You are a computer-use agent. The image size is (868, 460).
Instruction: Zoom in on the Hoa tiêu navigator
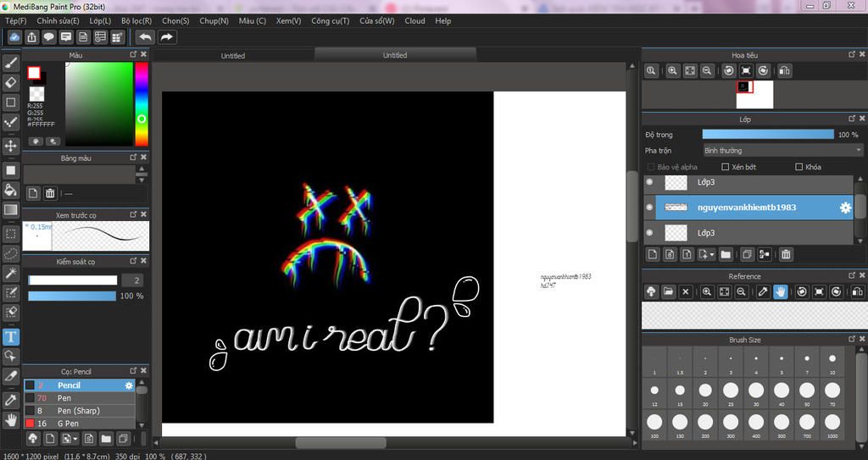pos(672,71)
